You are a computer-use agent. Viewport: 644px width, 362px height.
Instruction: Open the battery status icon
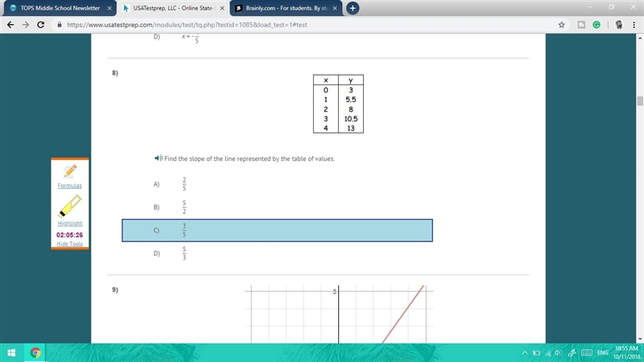(536, 352)
